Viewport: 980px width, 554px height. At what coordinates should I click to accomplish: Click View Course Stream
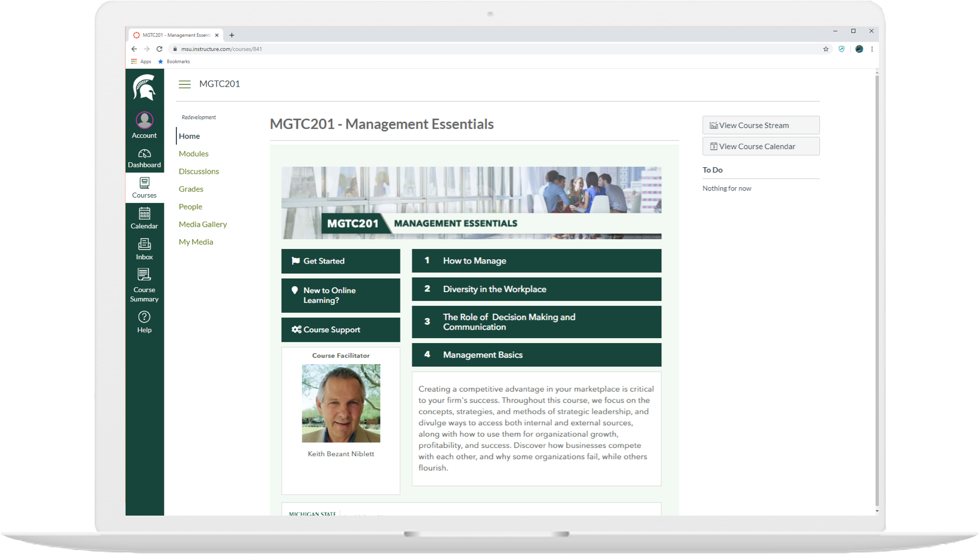761,125
